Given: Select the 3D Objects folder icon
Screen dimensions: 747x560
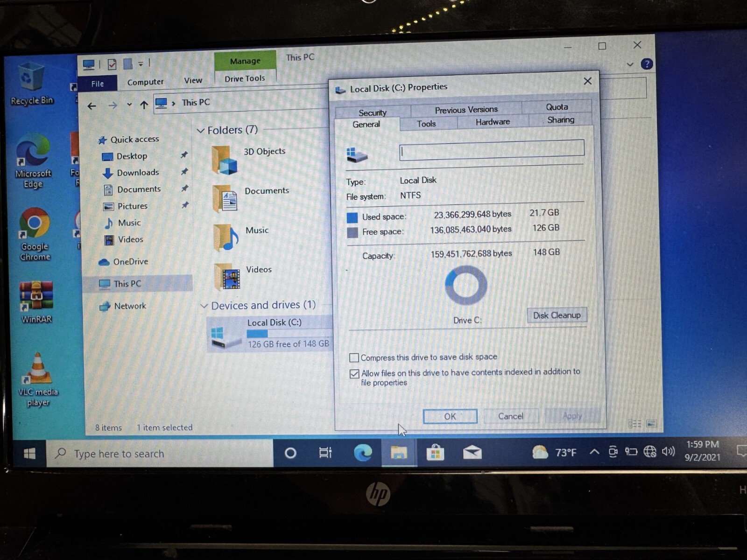Looking at the screenshot, I should (225, 160).
